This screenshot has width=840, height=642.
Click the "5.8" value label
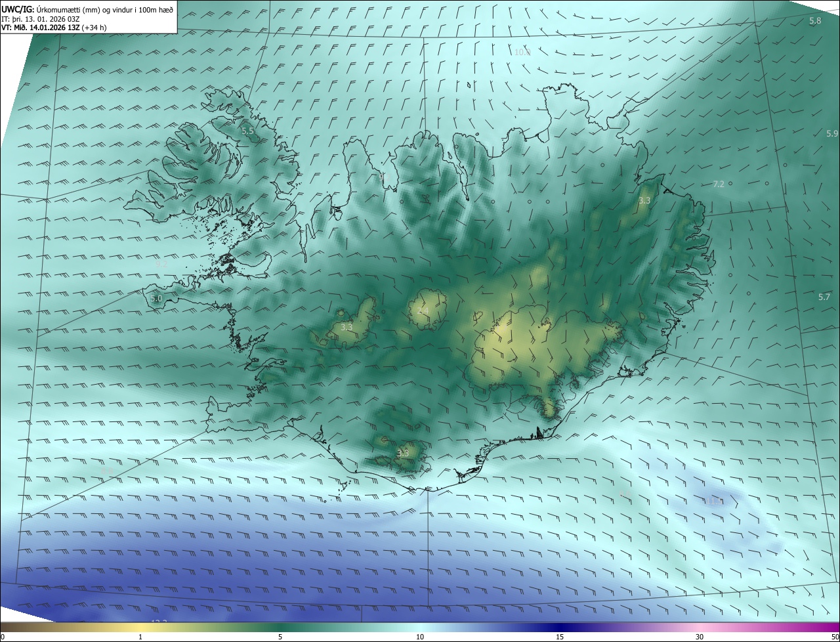click(x=815, y=21)
